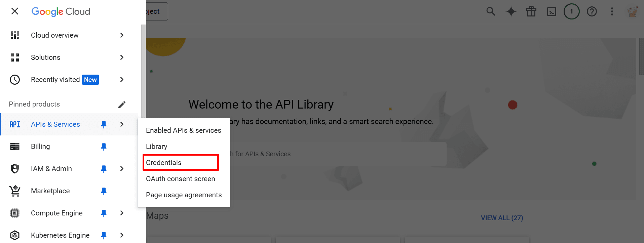Open the Google Cloud logo home link
644x243 pixels.
(x=61, y=11)
